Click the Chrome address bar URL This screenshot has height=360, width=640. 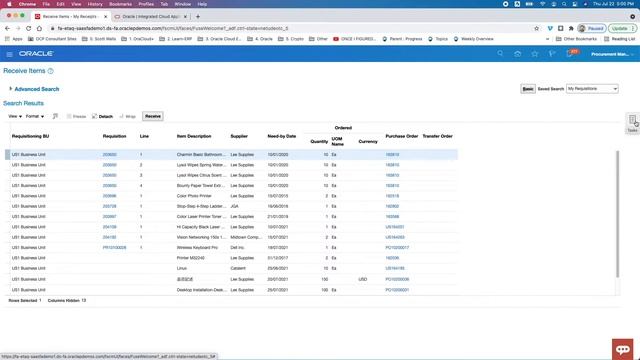pos(173,29)
